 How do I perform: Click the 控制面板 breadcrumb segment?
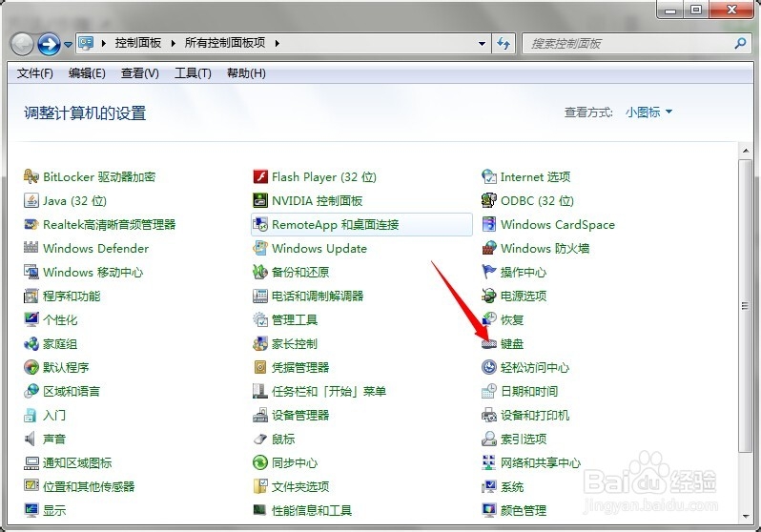[138, 43]
